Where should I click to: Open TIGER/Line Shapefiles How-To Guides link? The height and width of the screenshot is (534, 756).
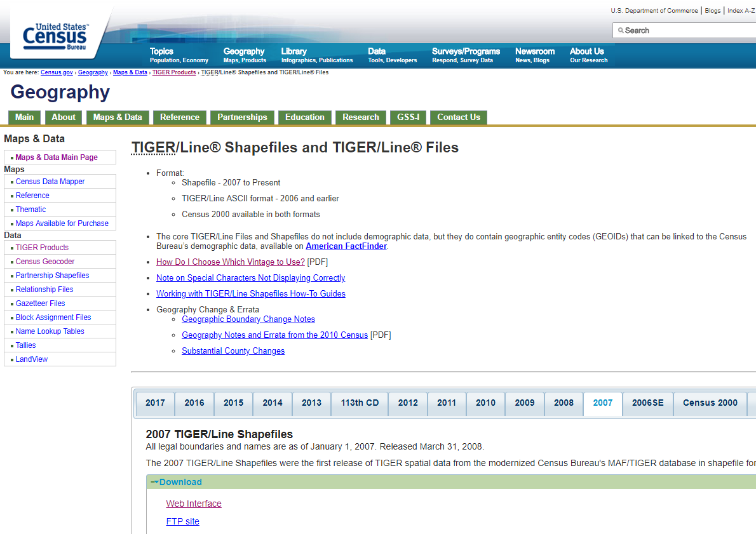click(251, 294)
